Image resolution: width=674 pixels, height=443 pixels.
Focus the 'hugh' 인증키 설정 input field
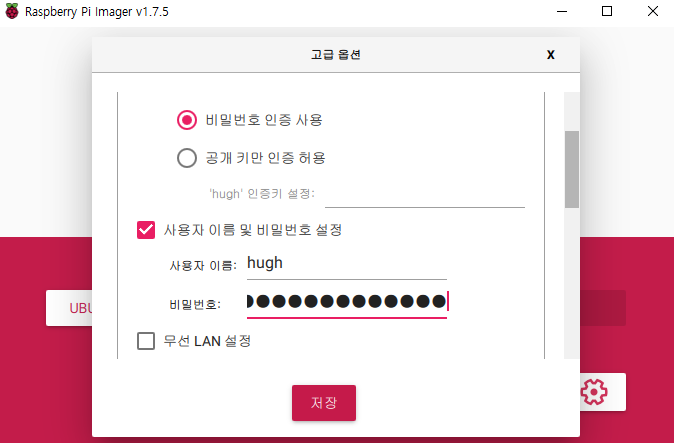pos(425,196)
